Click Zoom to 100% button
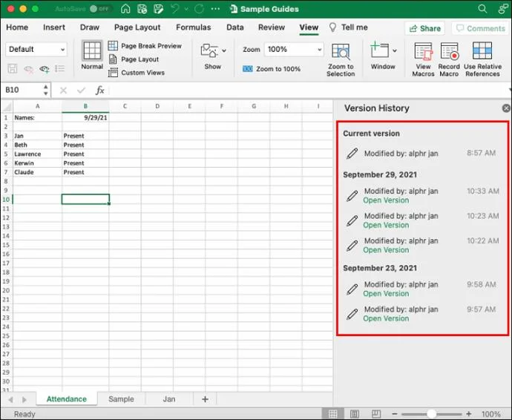This screenshot has height=420, width=512. click(272, 69)
